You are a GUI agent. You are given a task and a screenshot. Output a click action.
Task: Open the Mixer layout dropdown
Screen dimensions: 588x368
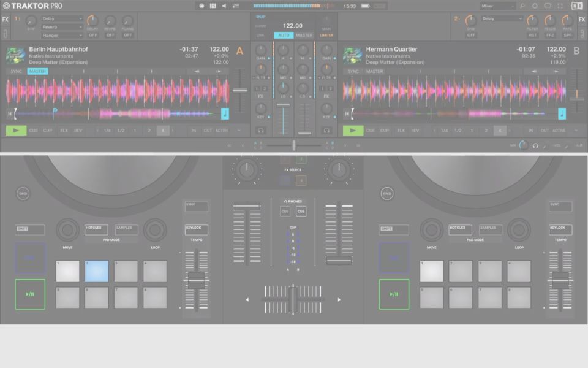[497, 6]
